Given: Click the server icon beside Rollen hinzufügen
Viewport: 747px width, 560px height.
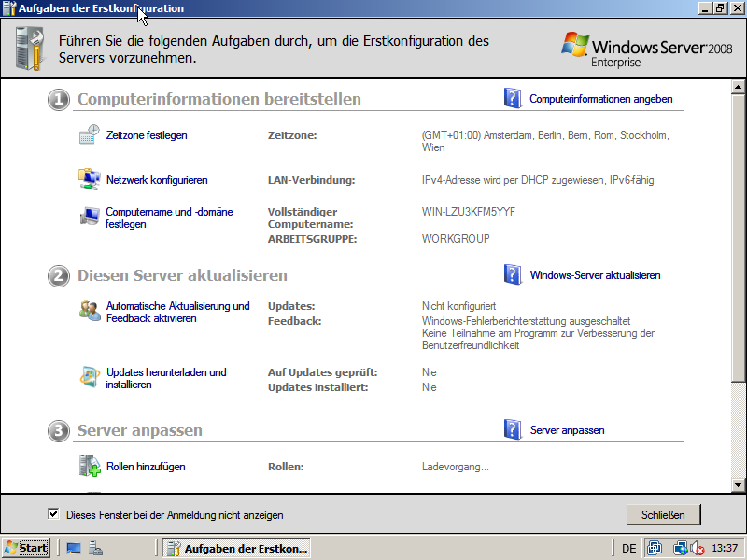Looking at the screenshot, I should tap(89, 466).
